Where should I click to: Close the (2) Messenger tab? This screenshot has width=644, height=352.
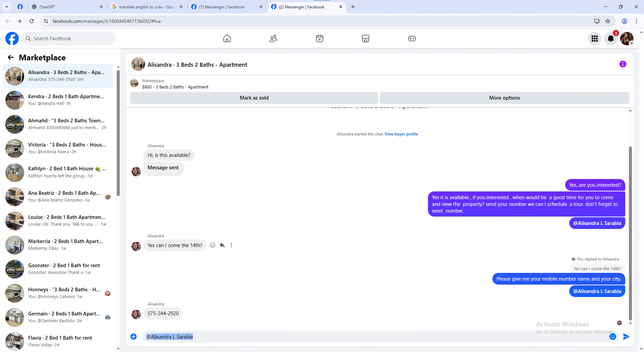coord(341,7)
